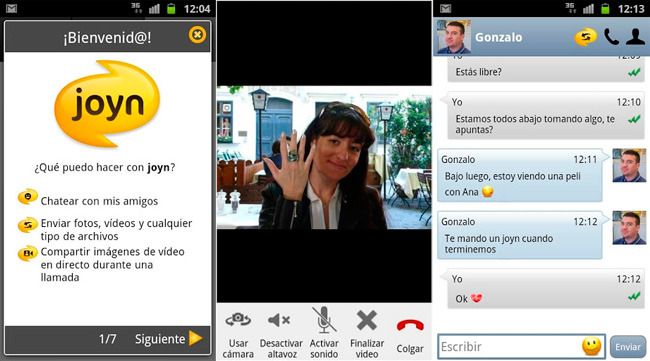Tap the '¿Qué puedo hacer con joyn?' text
The width and height of the screenshot is (650, 361).
pos(105,167)
